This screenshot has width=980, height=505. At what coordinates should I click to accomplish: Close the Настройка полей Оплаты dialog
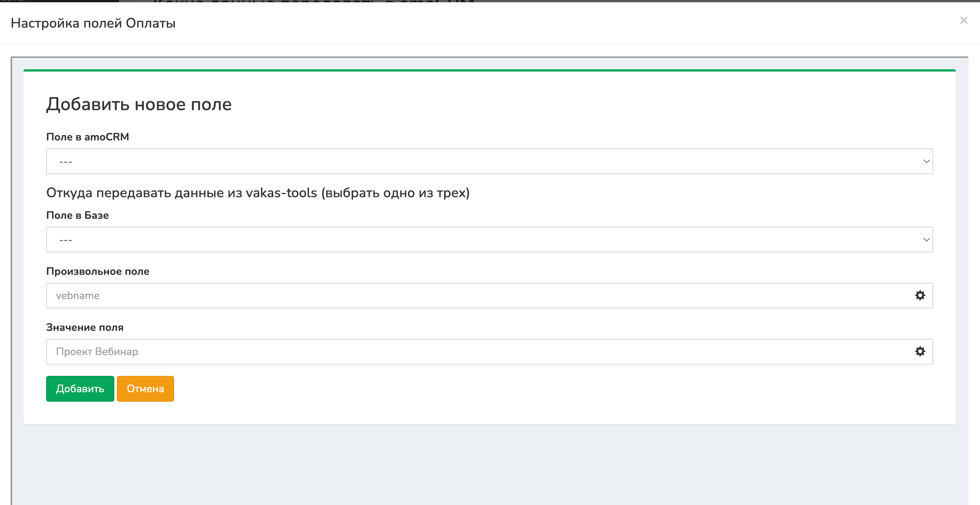(963, 20)
